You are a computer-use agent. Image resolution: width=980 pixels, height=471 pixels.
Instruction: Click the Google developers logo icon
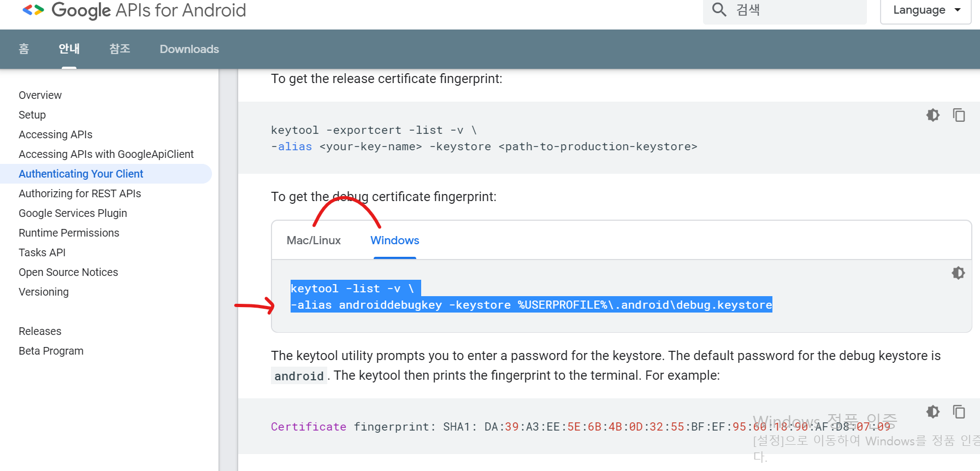(x=33, y=10)
